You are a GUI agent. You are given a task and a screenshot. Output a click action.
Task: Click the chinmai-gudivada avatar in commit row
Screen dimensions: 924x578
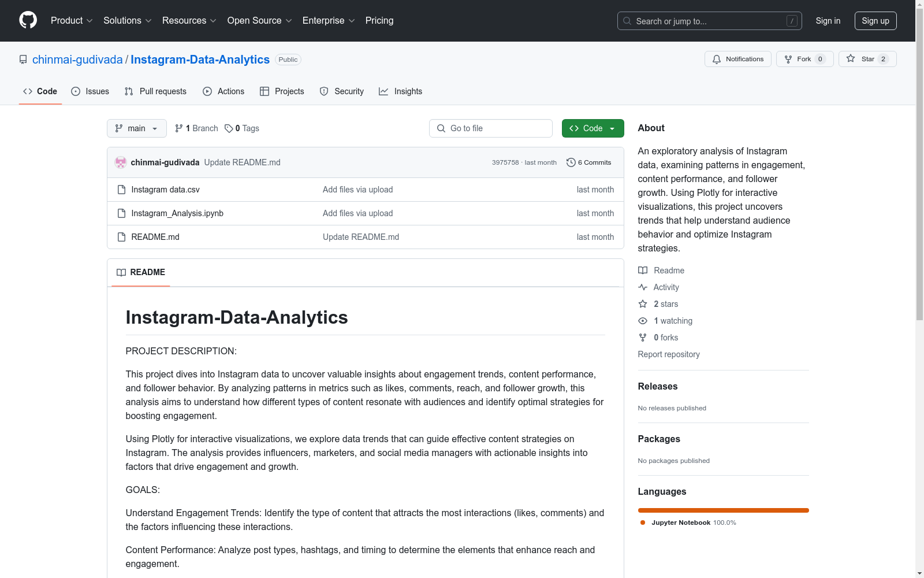(x=121, y=162)
